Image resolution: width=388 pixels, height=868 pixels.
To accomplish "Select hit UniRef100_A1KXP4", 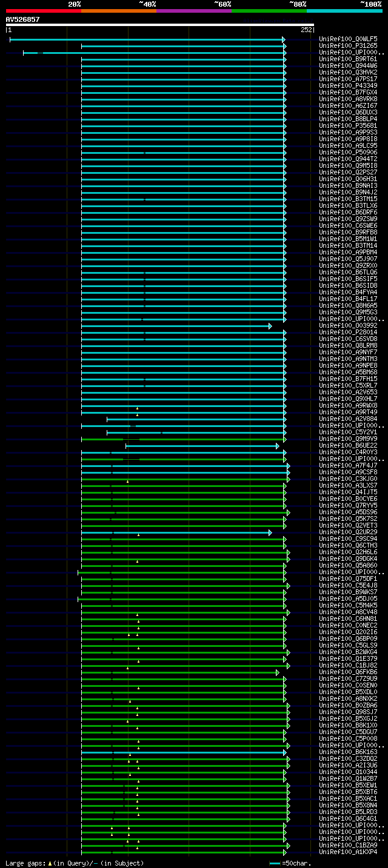I will tap(348, 852).
